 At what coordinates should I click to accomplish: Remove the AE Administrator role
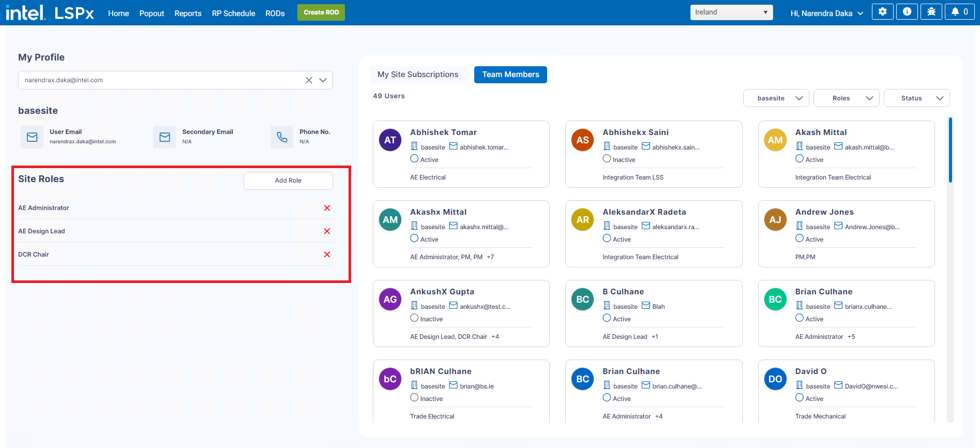327,208
